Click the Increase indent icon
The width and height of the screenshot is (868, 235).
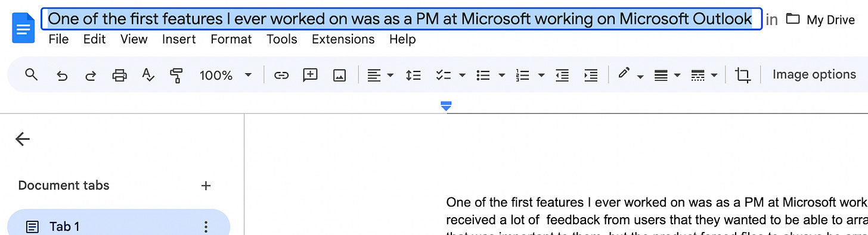pyautogui.click(x=590, y=76)
